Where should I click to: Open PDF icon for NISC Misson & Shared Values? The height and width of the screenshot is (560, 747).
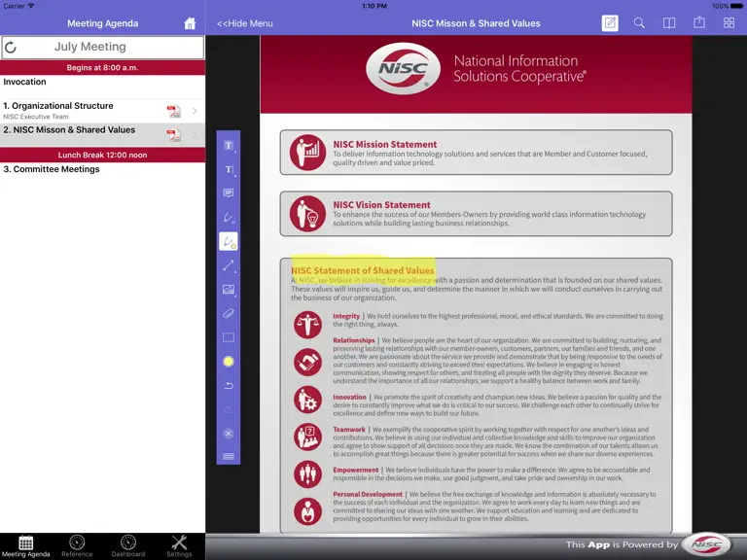coord(174,135)
